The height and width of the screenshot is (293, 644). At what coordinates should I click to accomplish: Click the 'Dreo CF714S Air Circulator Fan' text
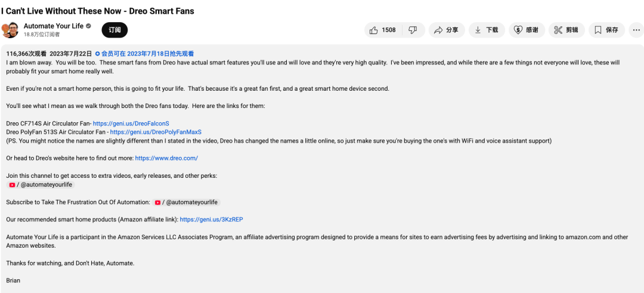click(48, 124)
